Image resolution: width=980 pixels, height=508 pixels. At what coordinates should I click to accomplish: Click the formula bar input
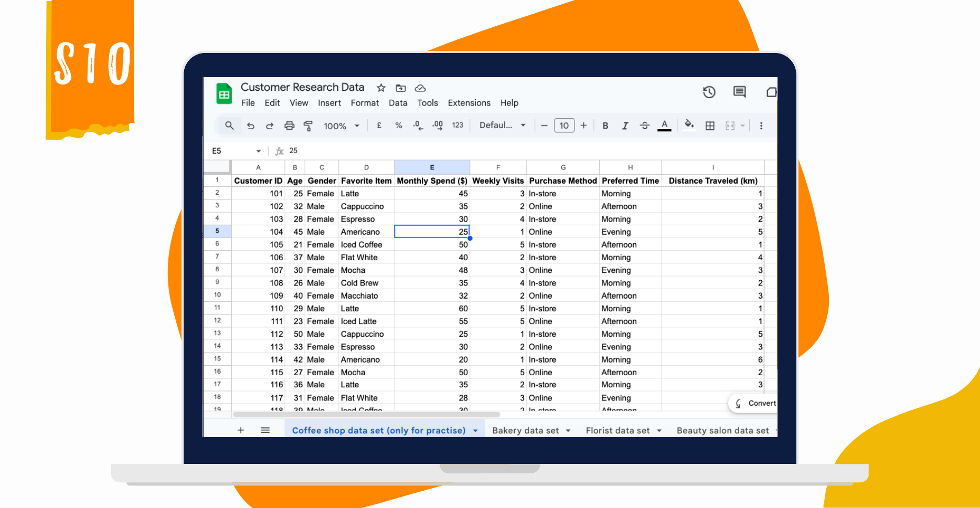point(367,151)
